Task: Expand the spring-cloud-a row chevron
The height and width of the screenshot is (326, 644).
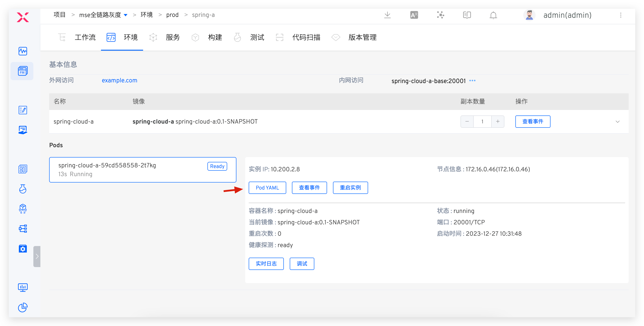Action: (617, 122)
